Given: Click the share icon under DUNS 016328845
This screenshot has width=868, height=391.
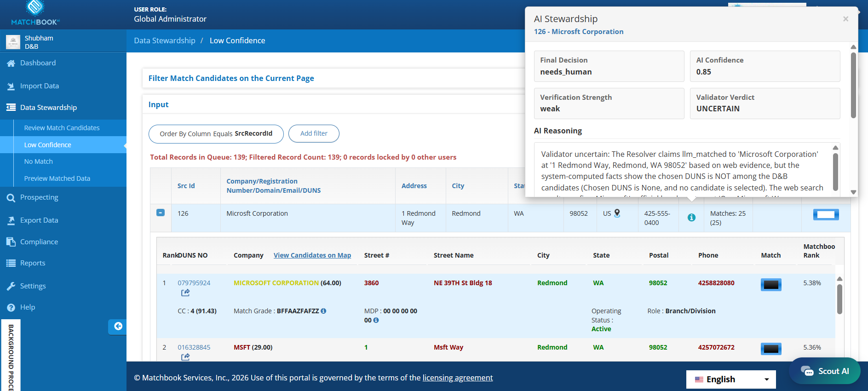Looking at the screenshot, I should (x=185, y=357).
